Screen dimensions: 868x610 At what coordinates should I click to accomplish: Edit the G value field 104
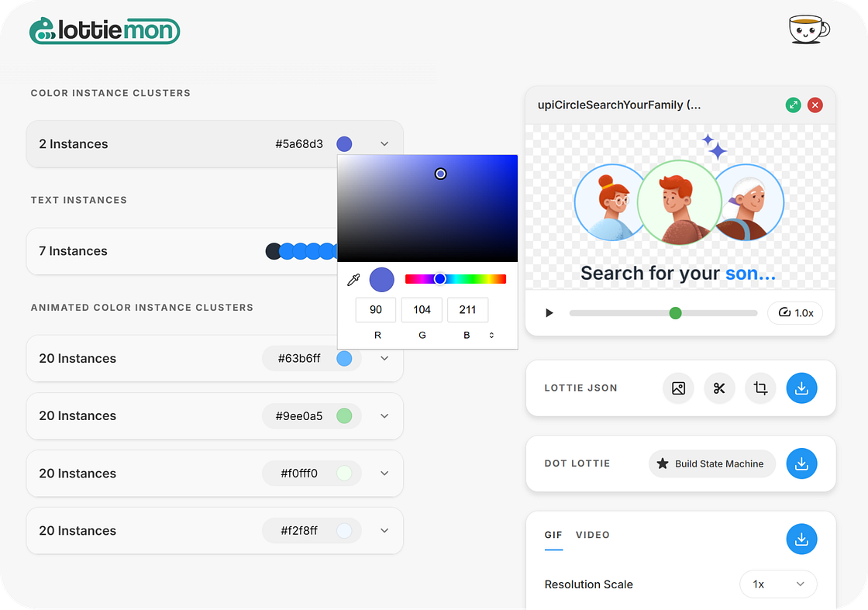point(422,310)
